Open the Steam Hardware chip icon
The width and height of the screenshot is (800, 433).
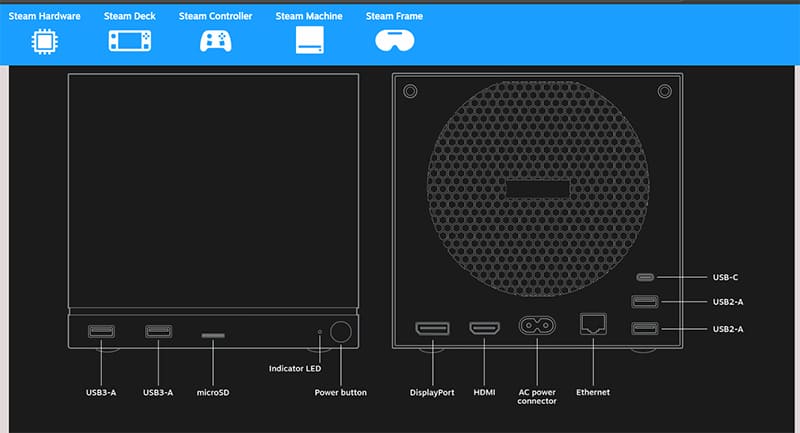pos(44,41)
